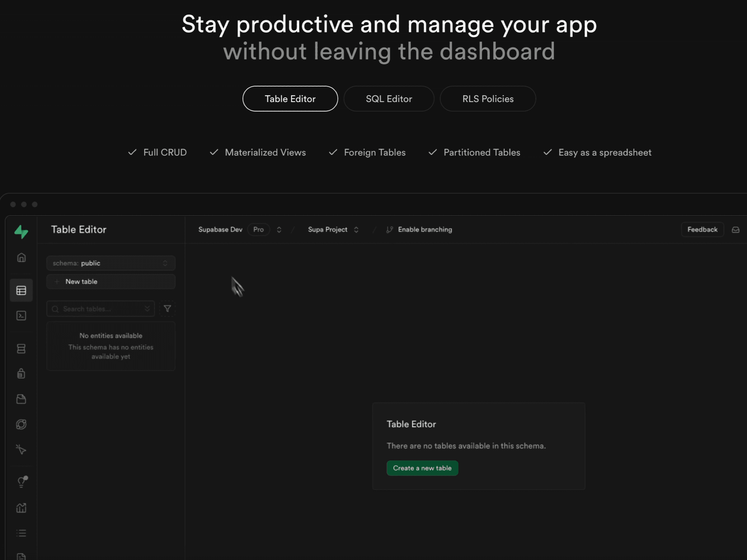Open the Realtime cursor icon
The width and height of the screenshot is (747, 560).
click(x=21, y=449)
